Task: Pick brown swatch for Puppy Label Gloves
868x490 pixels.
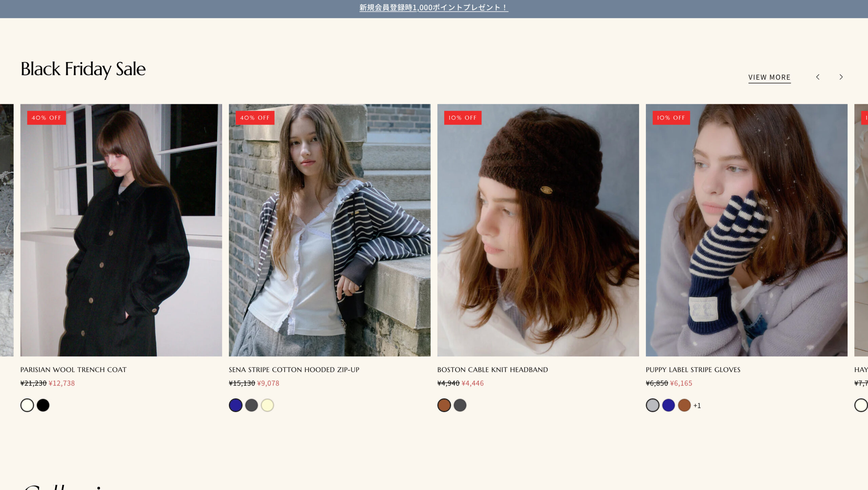Action: [685, 405]
